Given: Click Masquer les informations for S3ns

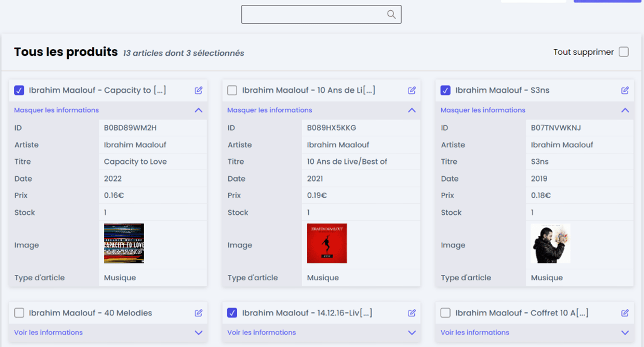Looking at the screenshot, I should [x=483, y=110].
